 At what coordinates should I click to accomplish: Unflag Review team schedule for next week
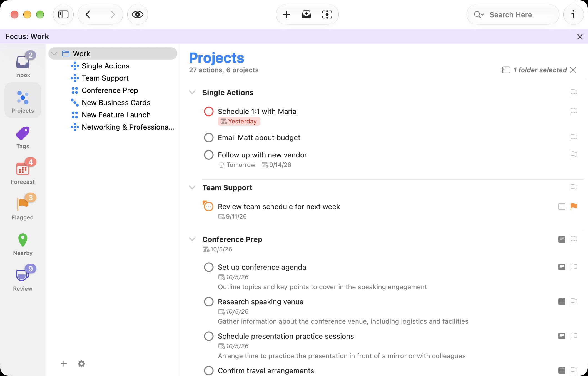click(574, 206)
